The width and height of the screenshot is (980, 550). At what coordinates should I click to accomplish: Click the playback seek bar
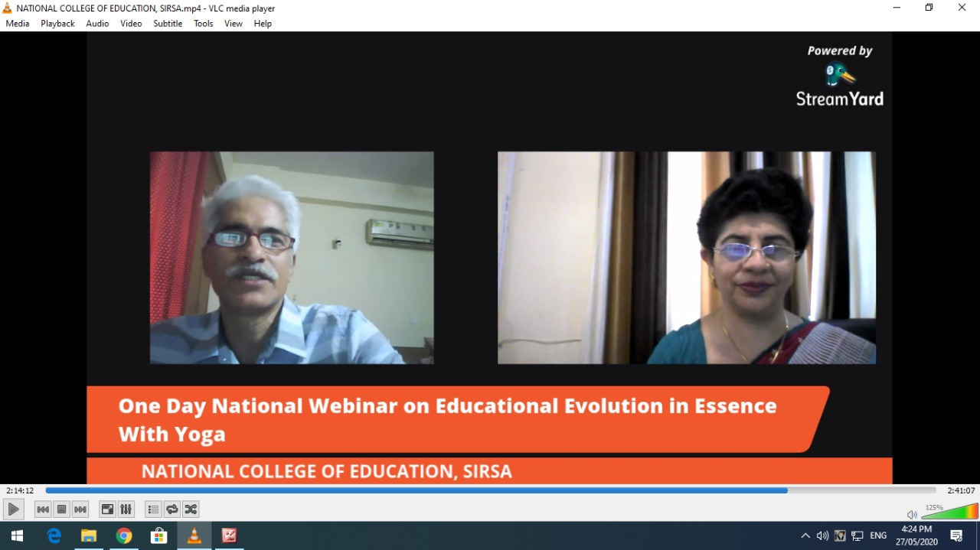pos(490,490)
